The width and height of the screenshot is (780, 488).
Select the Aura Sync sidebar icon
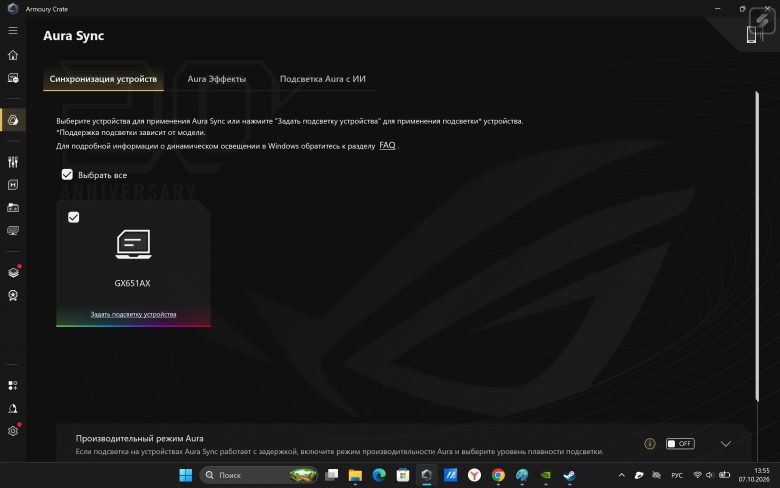click(x=13, y=120)
